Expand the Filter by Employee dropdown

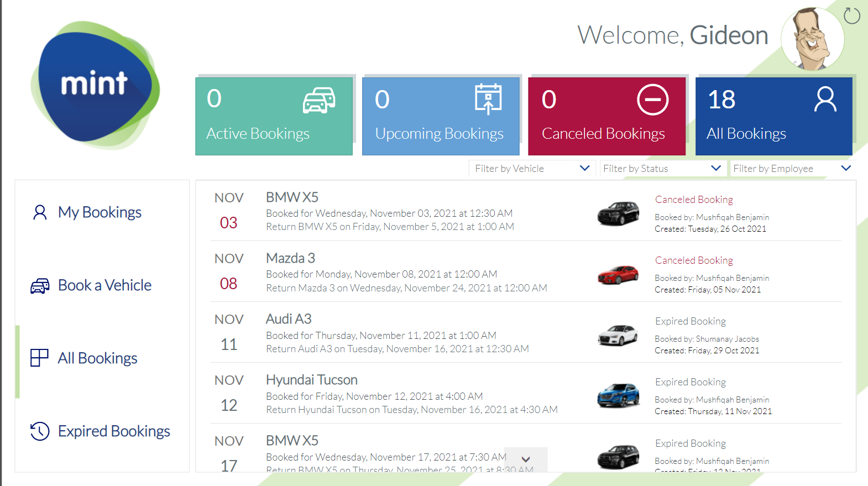793,169
